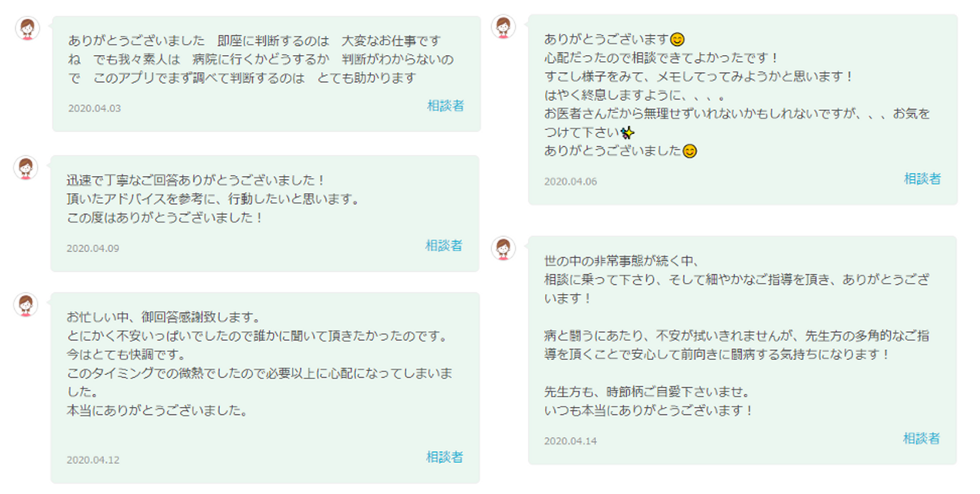
Task: Click the avatar beside the 2020.04.12 review
Action: pyautogui.click(x=26, y=305)
